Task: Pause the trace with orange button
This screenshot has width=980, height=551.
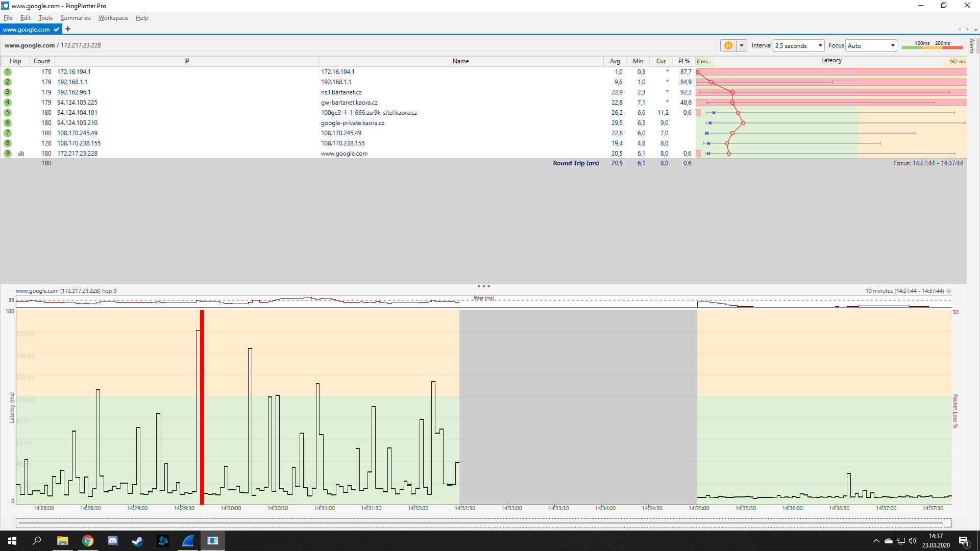Action: coord(728,45)
